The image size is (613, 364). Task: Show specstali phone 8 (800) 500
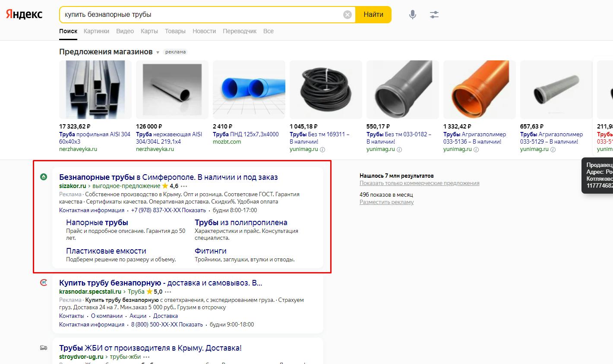coord(167,324)
